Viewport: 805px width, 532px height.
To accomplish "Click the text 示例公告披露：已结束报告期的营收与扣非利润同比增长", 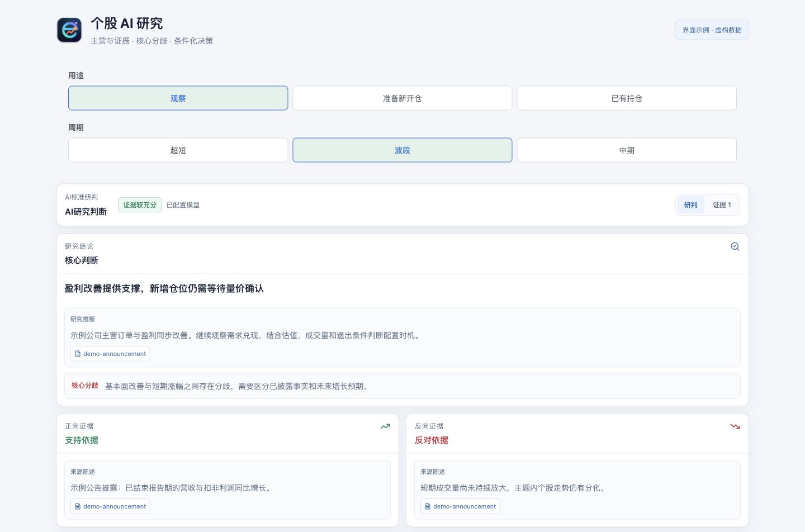I will pos(169,488).
